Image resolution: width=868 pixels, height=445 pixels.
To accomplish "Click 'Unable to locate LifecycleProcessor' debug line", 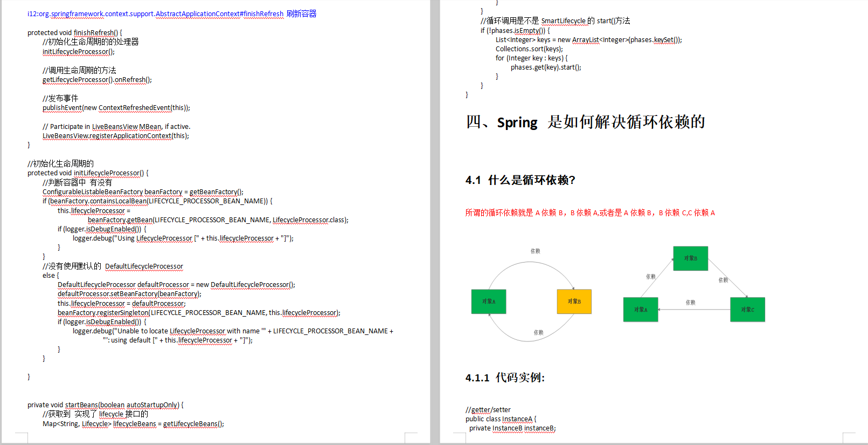I will 233,331.
